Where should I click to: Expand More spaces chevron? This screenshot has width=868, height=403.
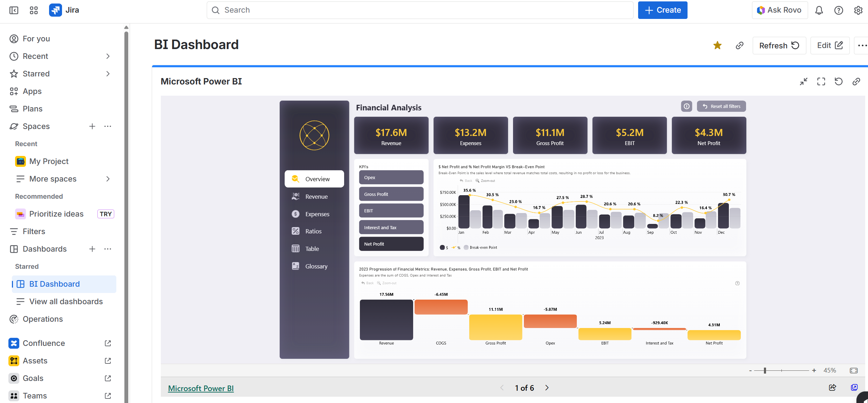coord(108,179)
